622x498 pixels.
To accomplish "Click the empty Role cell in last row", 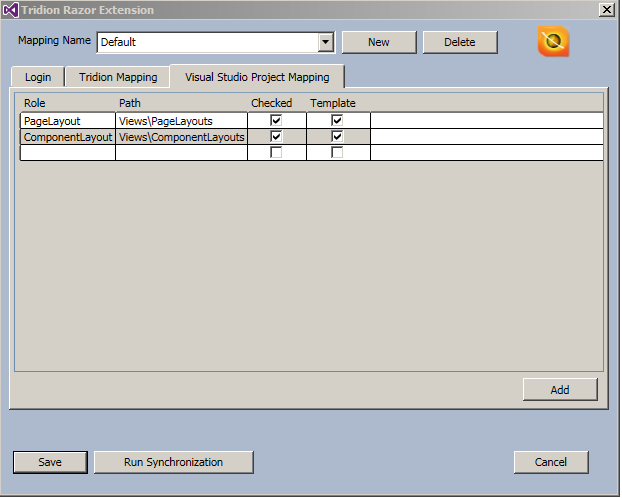I will point(68,153).
